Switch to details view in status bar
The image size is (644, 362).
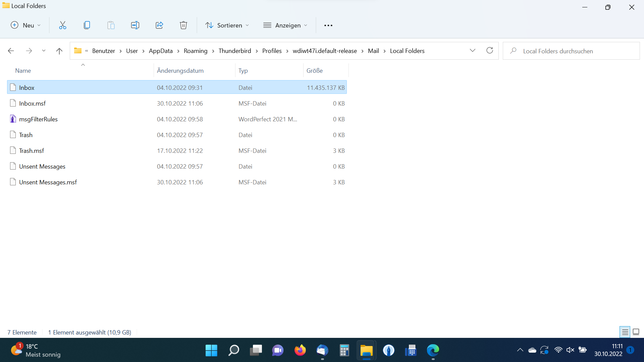click(625, 332)
